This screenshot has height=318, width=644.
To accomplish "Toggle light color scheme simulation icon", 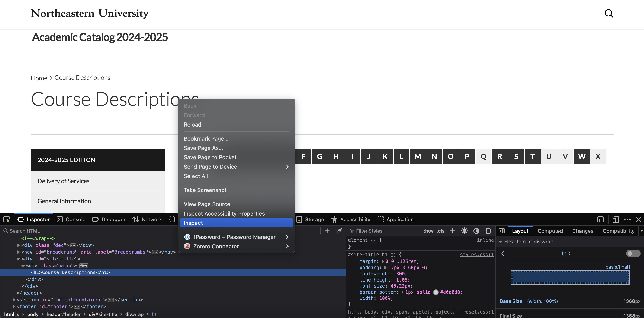I will [464, 231].
